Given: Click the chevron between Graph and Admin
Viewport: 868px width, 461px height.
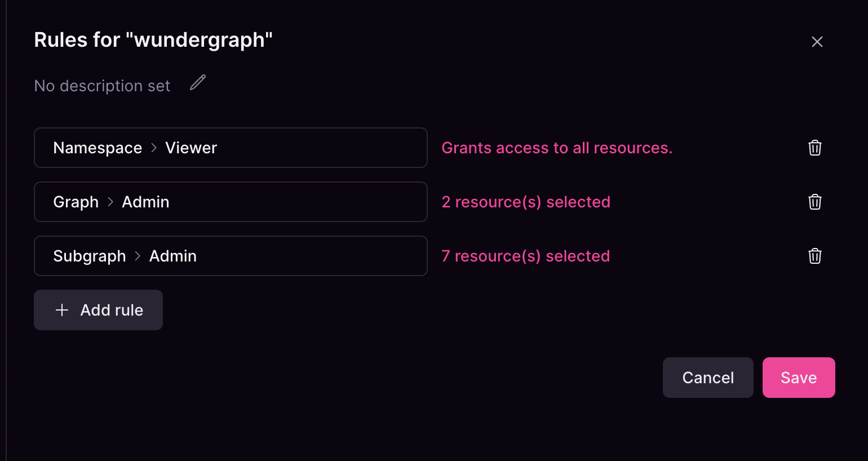Looking at the screenshot, I should click(x=110, y=202).
